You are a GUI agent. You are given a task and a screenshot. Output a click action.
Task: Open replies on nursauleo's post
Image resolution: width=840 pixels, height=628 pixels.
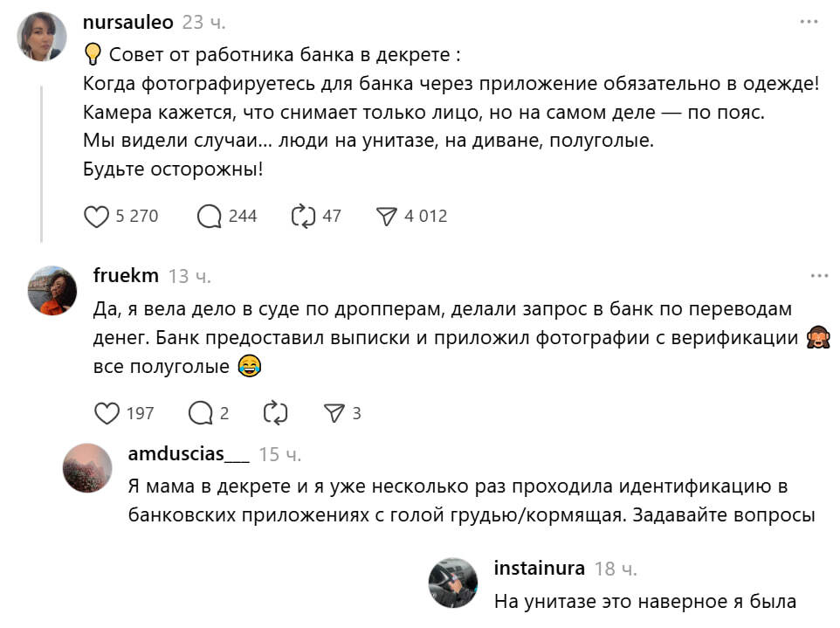pyautogui.click(x=210, y=217)
